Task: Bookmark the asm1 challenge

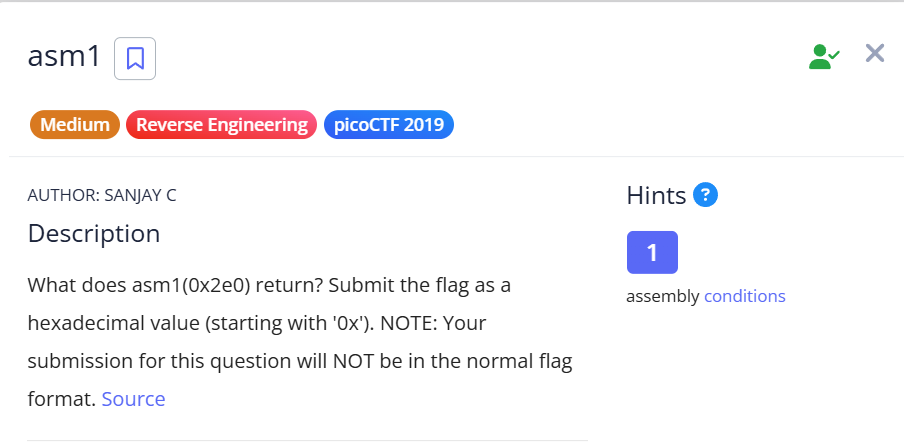Action: point(135,58)
